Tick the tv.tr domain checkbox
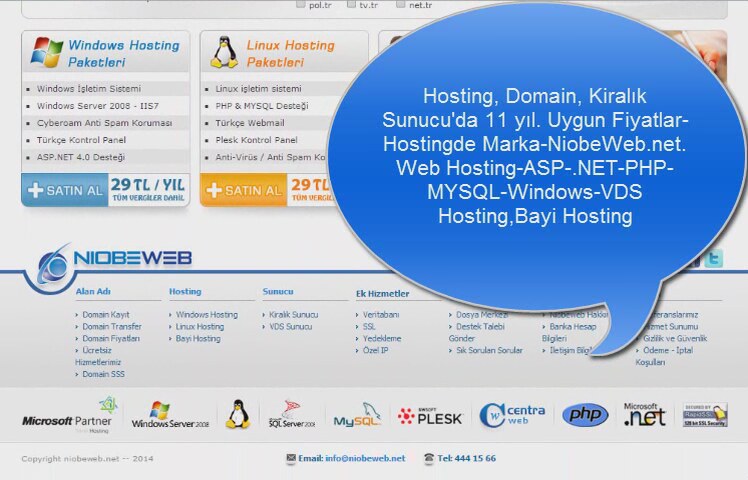This screenshot has height=480, width=748. click(x=352, y=4)
